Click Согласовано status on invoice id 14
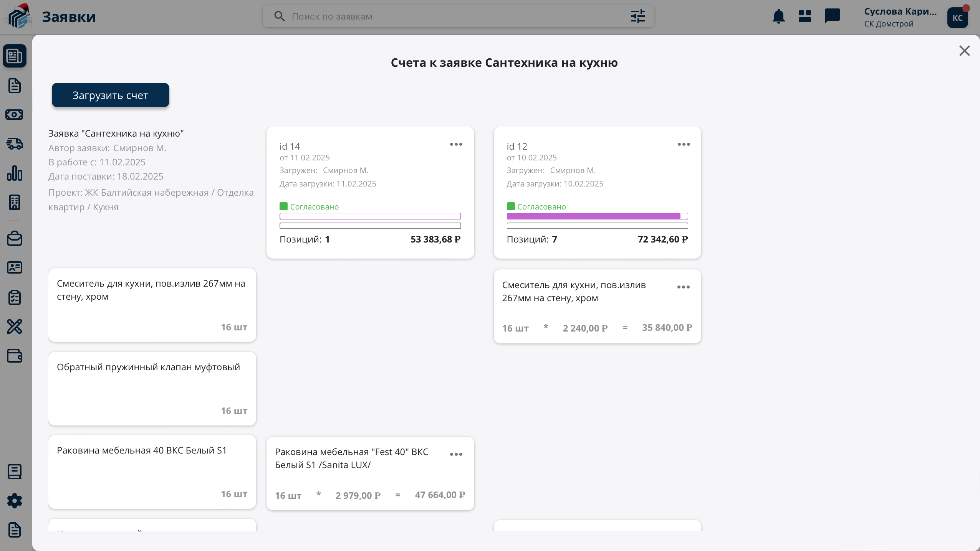 tap(309, 206)
